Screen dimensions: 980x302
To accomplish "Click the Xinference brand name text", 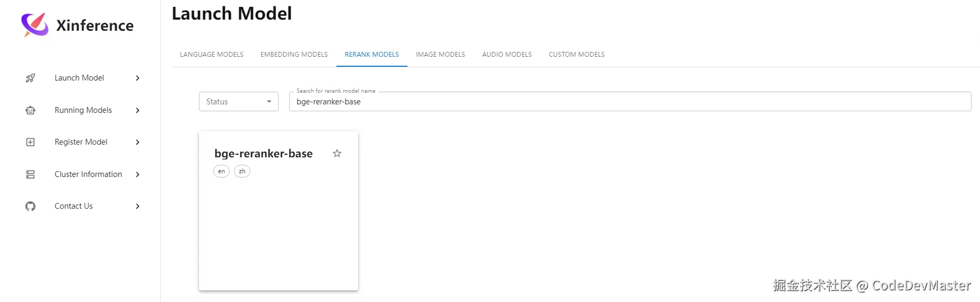I will coord(95,25).
